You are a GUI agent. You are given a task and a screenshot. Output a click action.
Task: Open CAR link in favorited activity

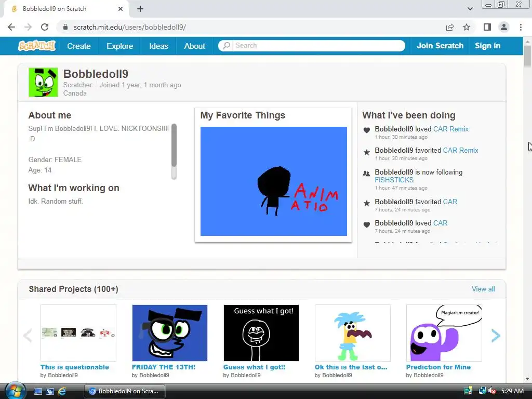(x=450, y=202)
